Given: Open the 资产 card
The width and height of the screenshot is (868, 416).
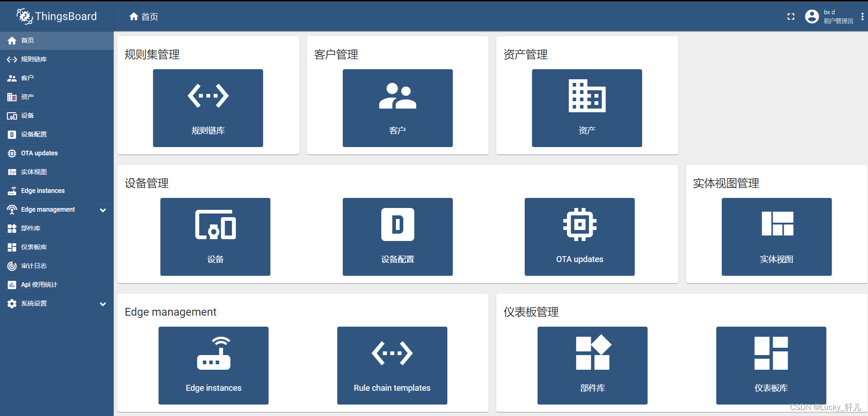Looking at the screenshot, I should pos(587,108).
